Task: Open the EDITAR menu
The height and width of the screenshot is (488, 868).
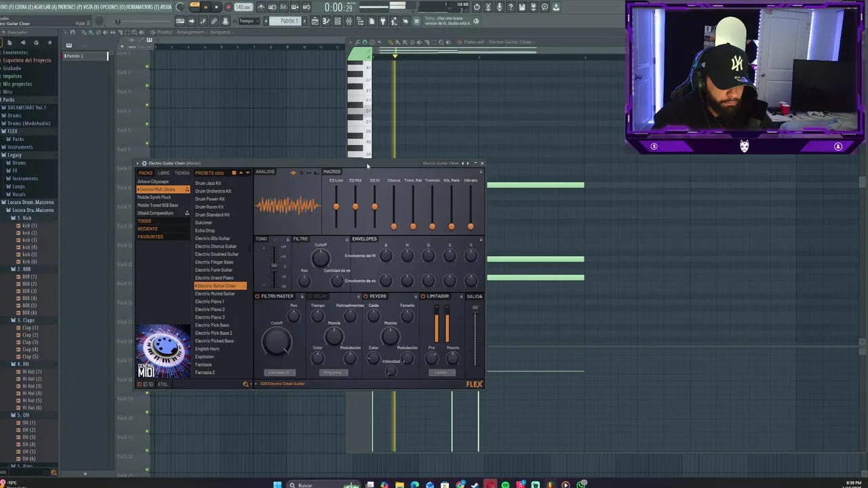Action: click(24, 7)
